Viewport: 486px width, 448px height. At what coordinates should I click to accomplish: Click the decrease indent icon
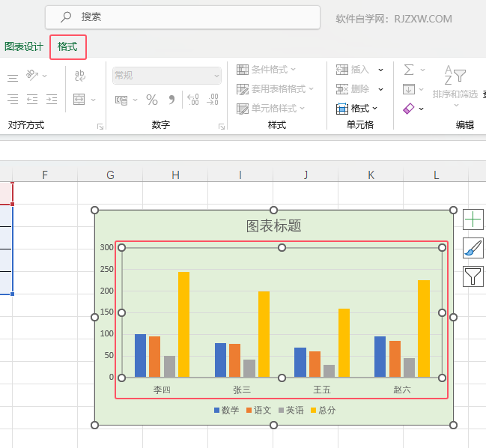(32, 100)
